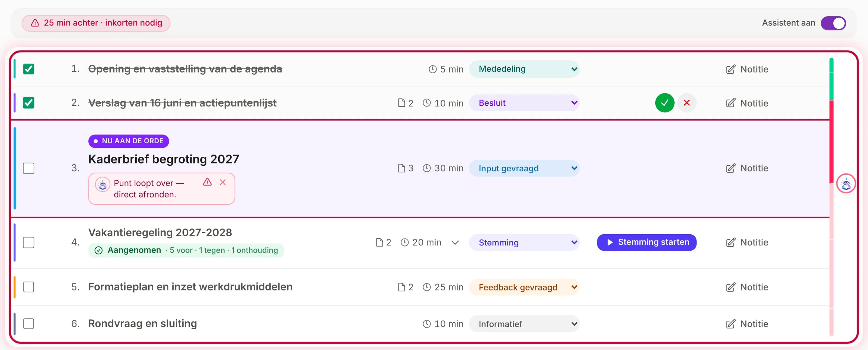This screenshot has height=350, width=868.
Task: Uncheck the Opening en vaststelling checkbox
Action: click(x=29, y=69)
